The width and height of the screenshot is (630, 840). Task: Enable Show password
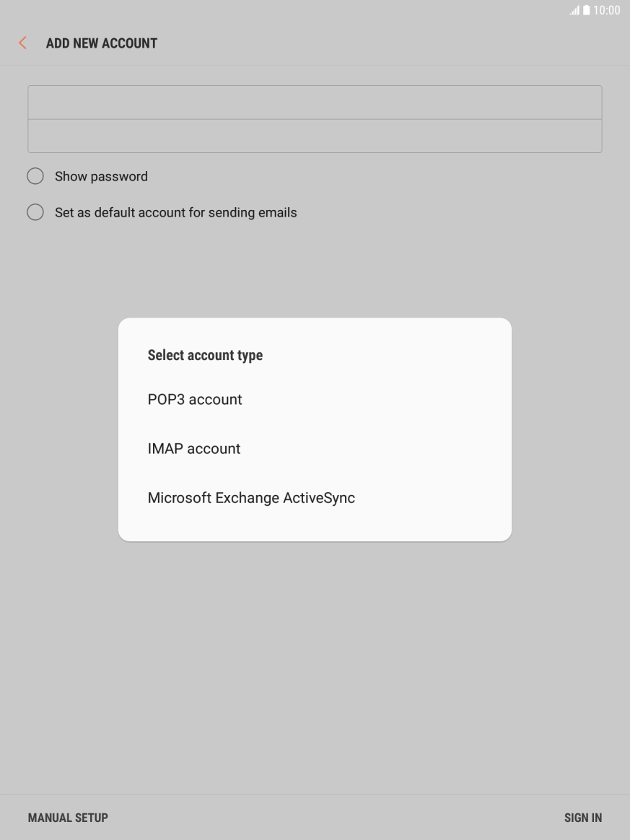coord(101,176)
